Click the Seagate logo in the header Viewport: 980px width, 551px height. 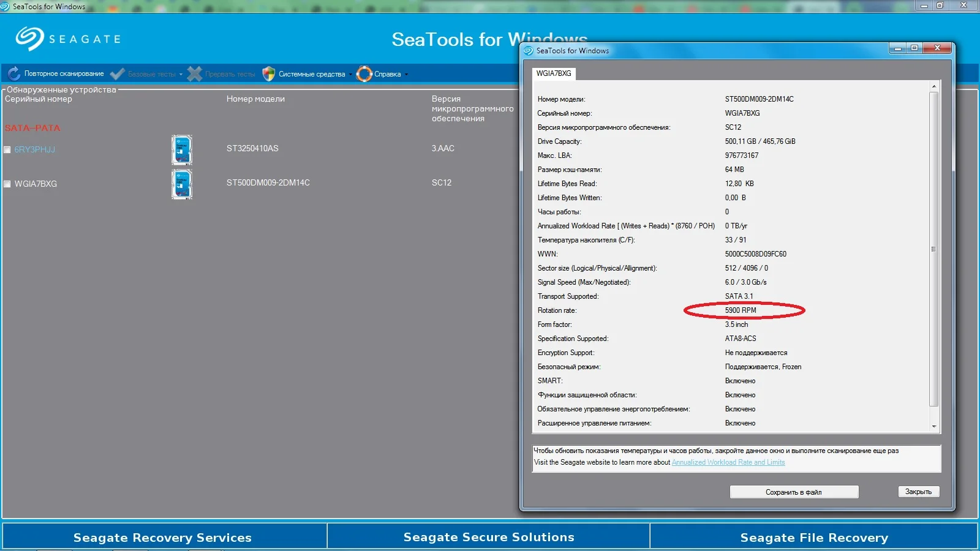pyautogui.click(x=68, y=39)
